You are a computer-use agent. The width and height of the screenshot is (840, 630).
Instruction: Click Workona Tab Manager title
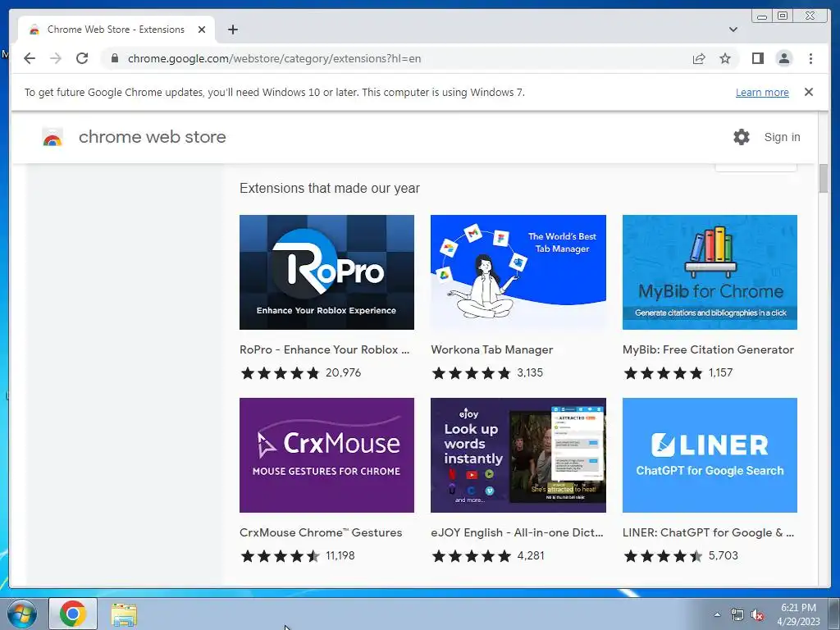click(492, 349)
